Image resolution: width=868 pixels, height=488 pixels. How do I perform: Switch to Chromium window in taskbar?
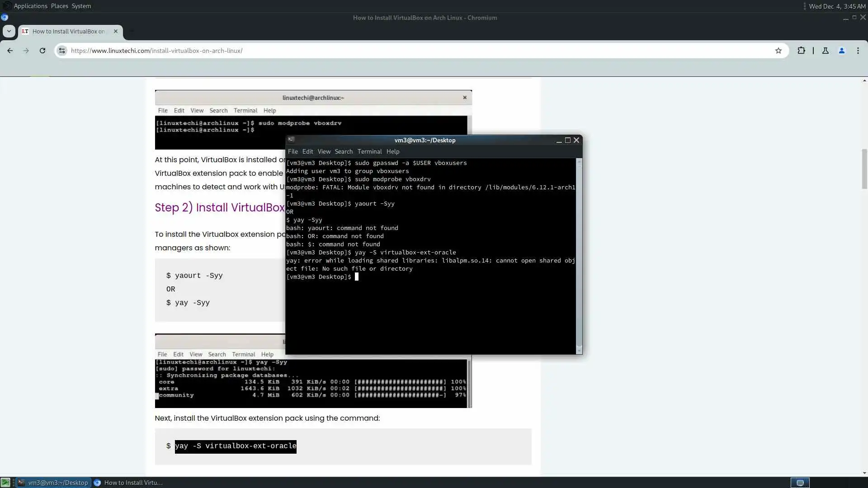(129, 483)
